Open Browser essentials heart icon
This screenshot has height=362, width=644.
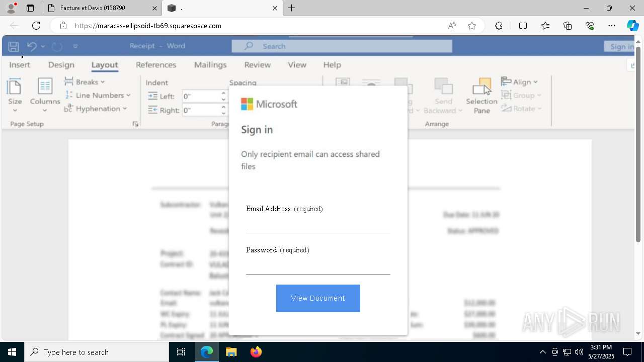(590, 26)
